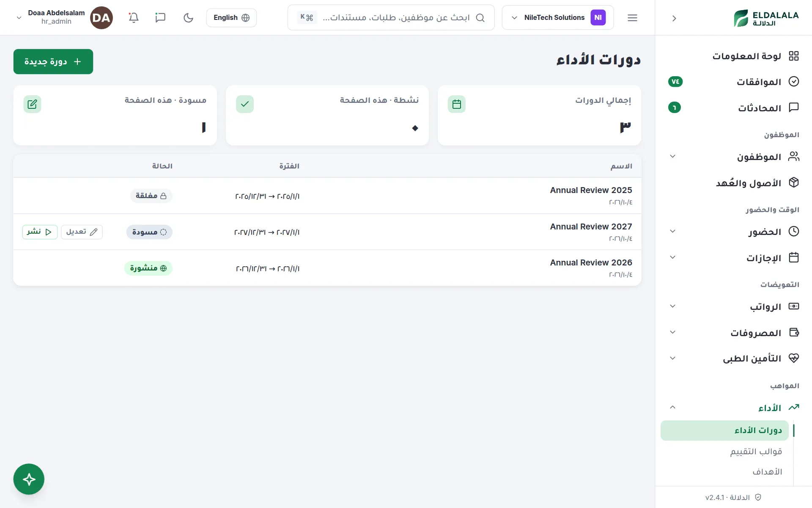Switch language to English
812x508 pixels.
coord(231,18)
